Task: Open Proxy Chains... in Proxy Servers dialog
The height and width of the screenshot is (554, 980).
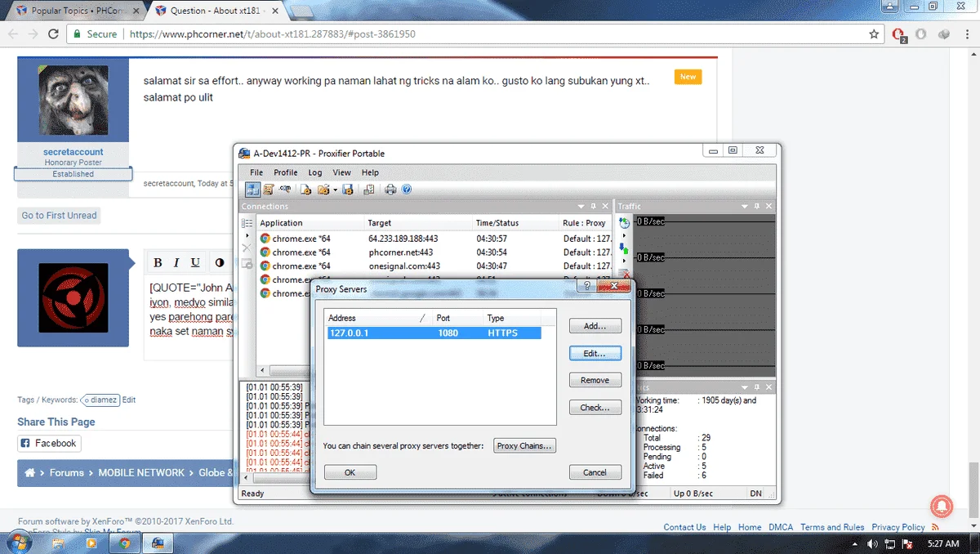Action: [x=525, y=445]
